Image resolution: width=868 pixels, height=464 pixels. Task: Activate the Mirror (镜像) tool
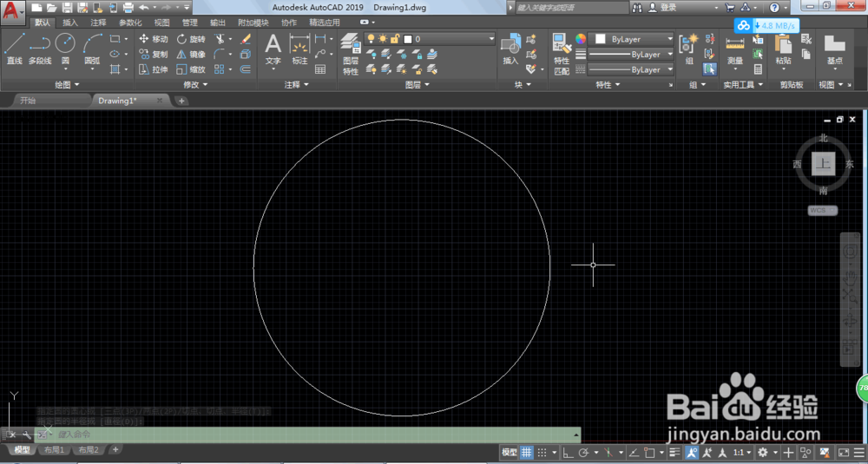pos(191,54)
